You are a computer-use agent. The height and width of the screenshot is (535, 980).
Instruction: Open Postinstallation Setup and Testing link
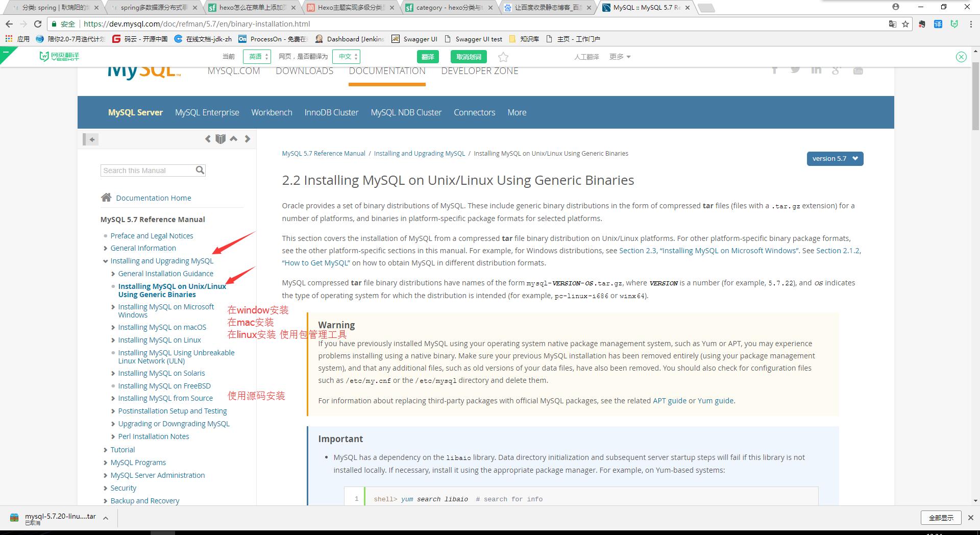pos(173,411)
